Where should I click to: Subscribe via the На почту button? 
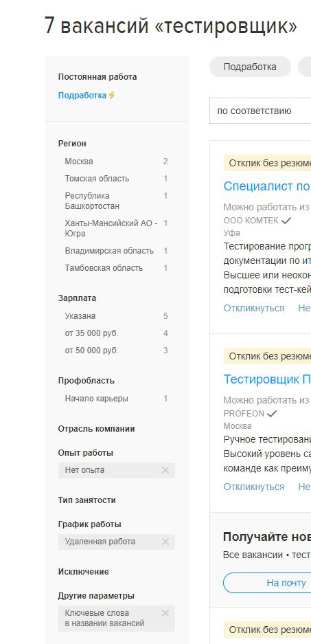click(x=267, y=583)
